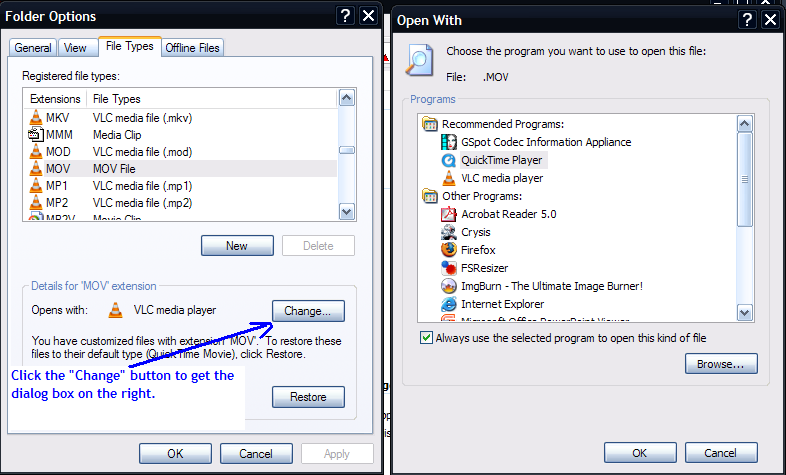Click the GSpot Codec Information Appliance icon
786x475 pixels.
click(449, 142)
